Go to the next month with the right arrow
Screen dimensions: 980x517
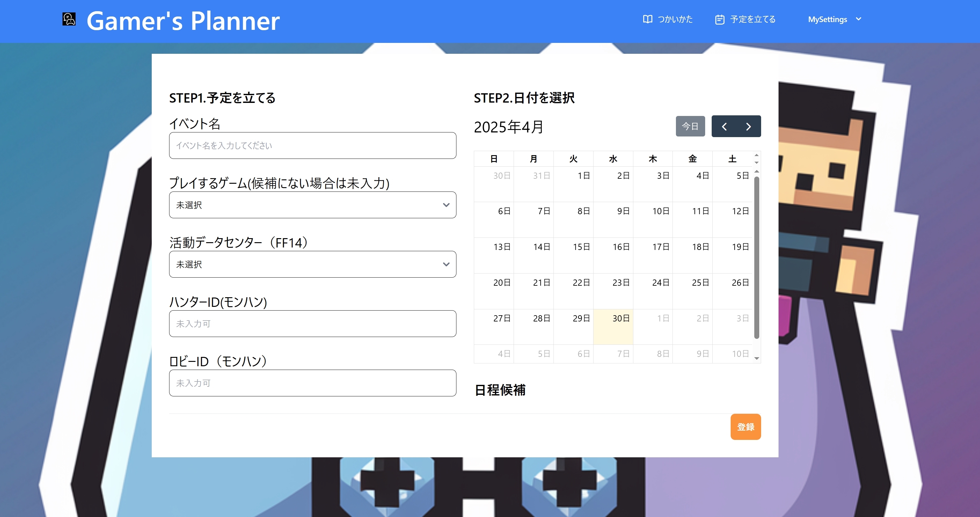click(748, 126)
